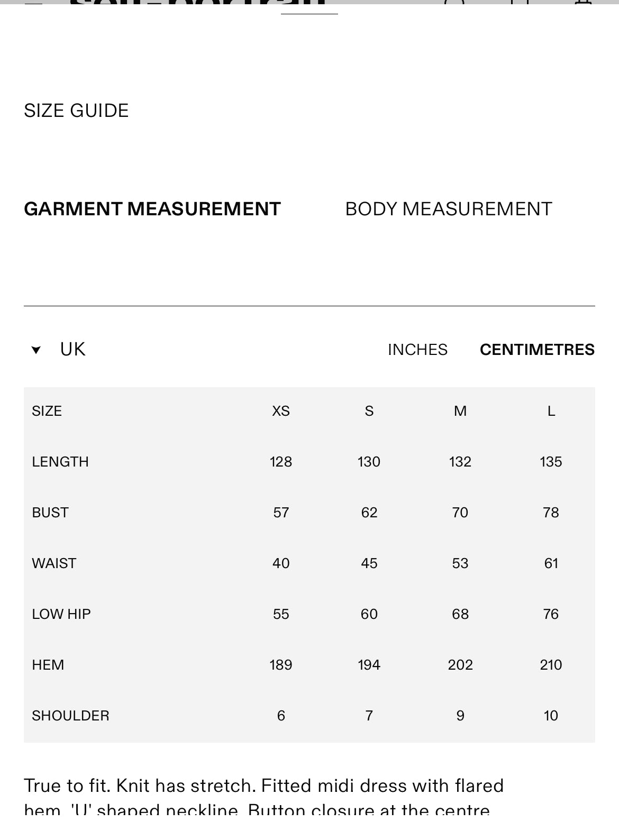Screen dimensions: 619x840
Task: Switch units to Inches
Action: tap(417, 350)
